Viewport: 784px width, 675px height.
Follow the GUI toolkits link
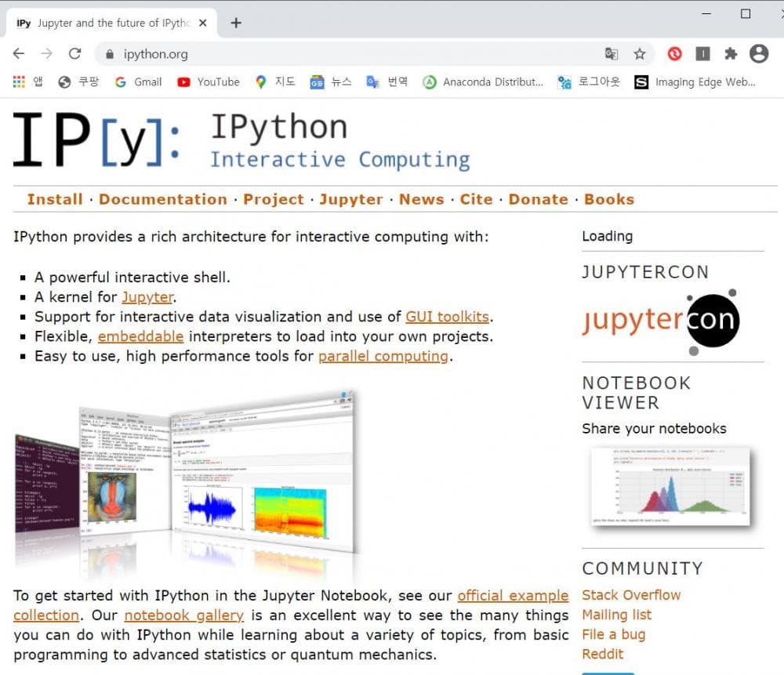pos(447,317)
